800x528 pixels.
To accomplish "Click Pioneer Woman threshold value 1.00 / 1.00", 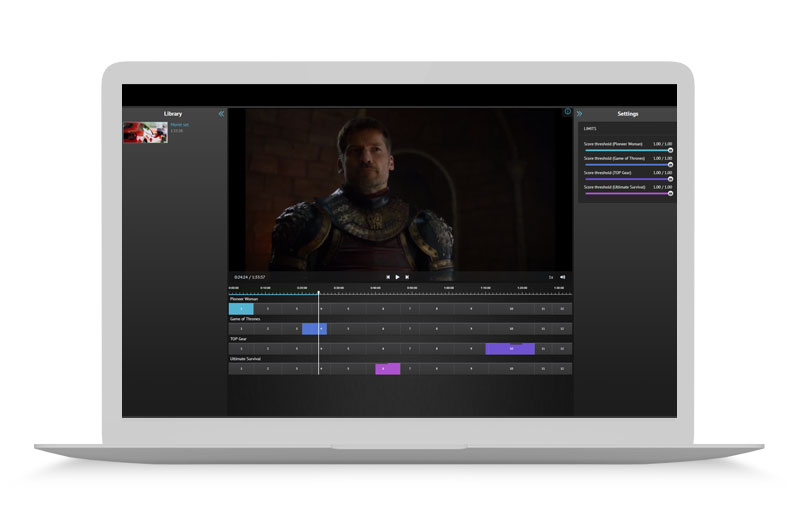I will (663, 144).
